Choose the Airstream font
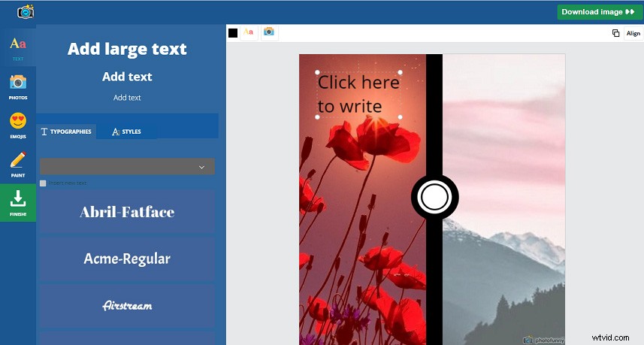Viewport: 644px width, 345px height. coord(127,306)
